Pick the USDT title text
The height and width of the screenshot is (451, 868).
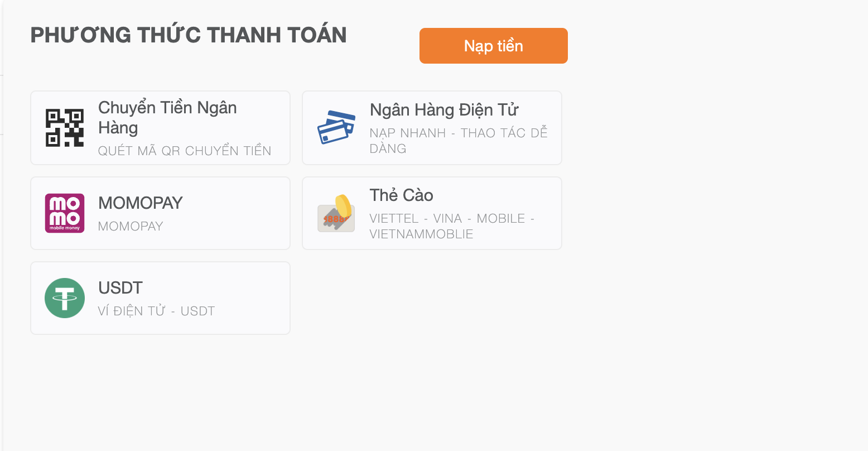(x=120, y=287)
